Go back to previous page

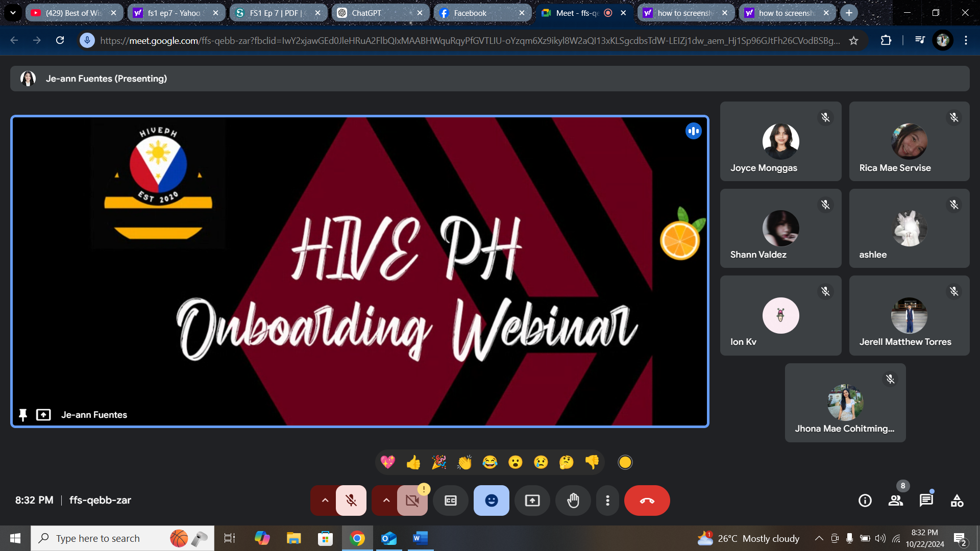point(14,40)
